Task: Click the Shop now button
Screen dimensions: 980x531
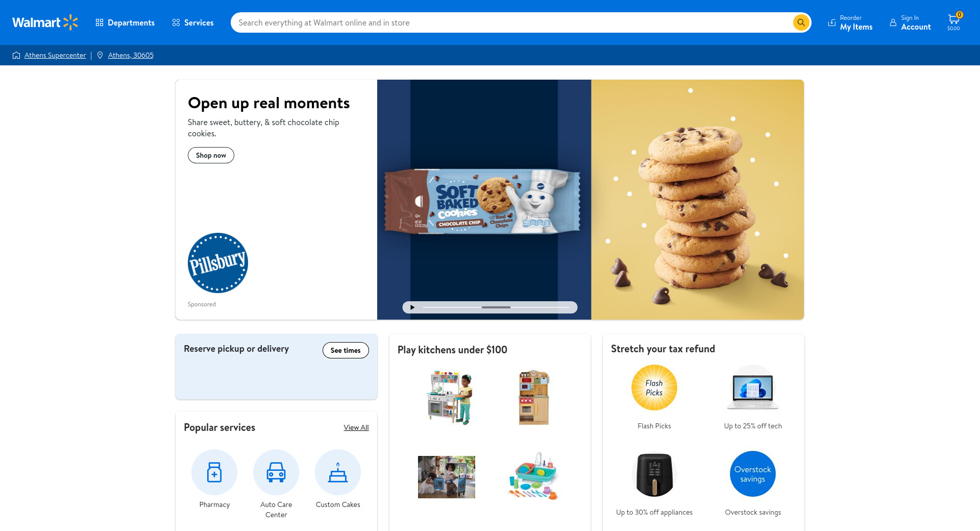Action: pos(211,155)
